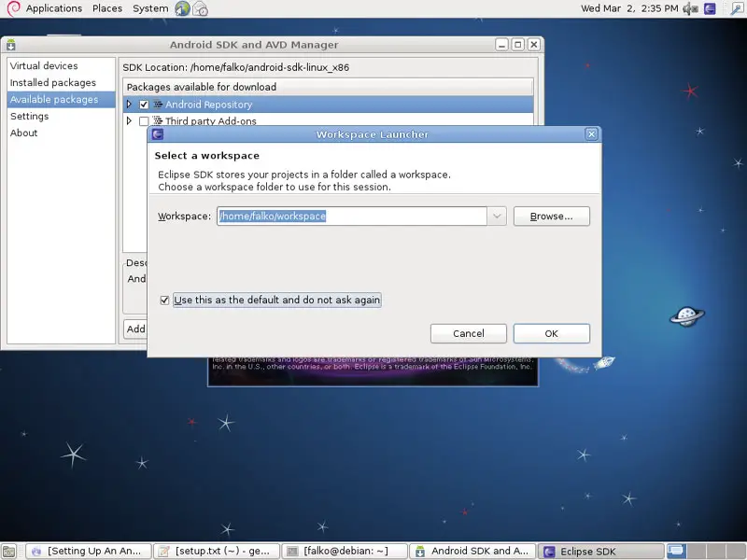Expand the Android Repository tree node
The height and width of the screenshot is (560, 747).
[x=129, y=105]
